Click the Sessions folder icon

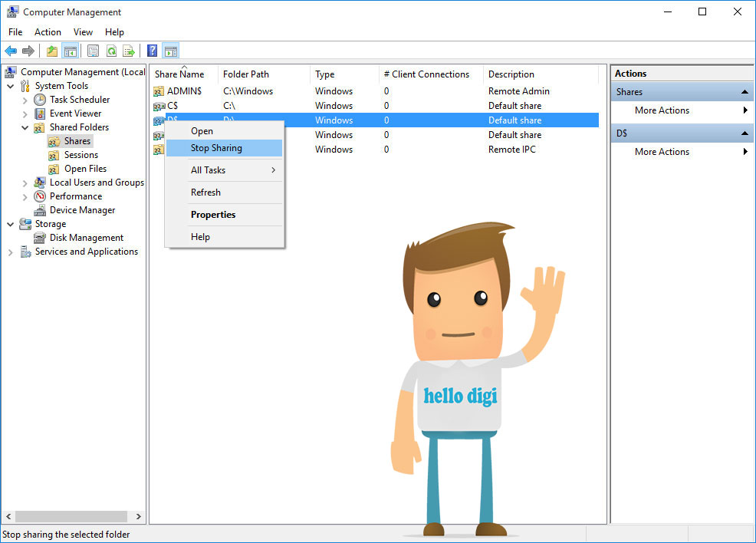click(54, 155)
